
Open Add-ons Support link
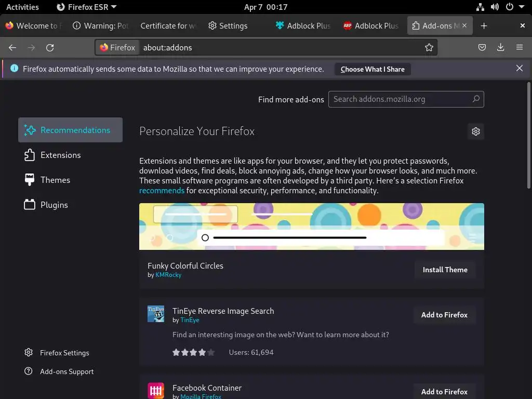point(59,371)
